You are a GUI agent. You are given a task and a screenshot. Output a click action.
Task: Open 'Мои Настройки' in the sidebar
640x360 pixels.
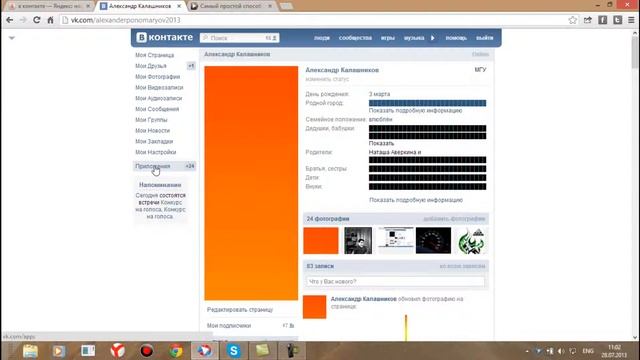[x=156, y=152]
